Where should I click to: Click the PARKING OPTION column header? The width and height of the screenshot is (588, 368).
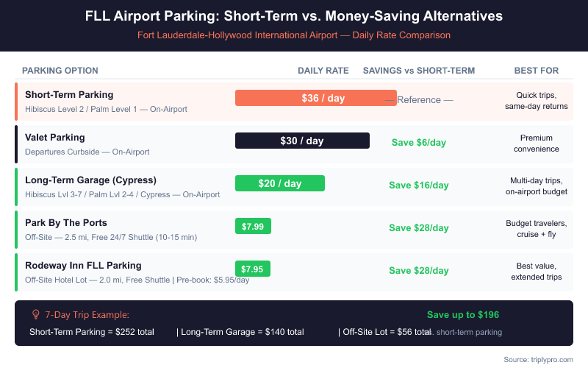pos(60,71)
